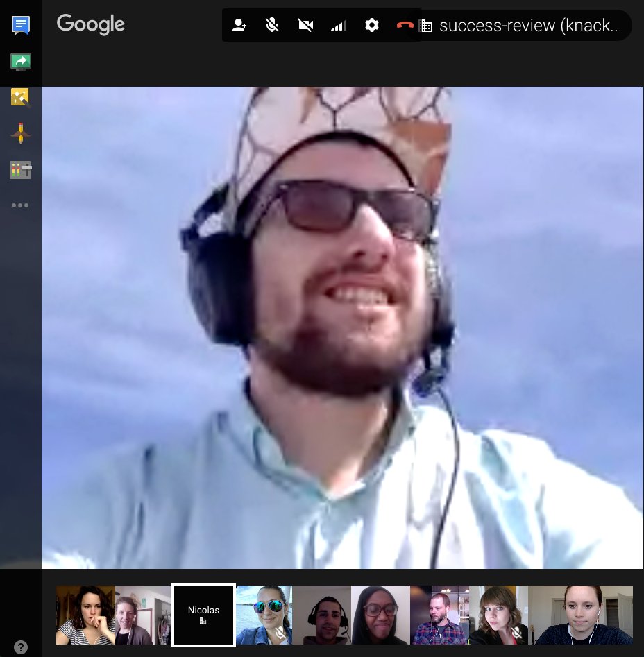Image resolution: width=644 pixels, height=657 pixels.
Task: Click the Google logo
Action: 90,24
